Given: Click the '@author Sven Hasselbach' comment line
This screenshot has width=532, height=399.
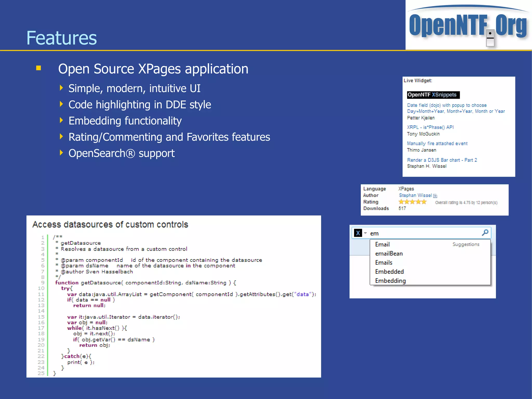Looking at the screenshot, I should [x=94, y=272].
